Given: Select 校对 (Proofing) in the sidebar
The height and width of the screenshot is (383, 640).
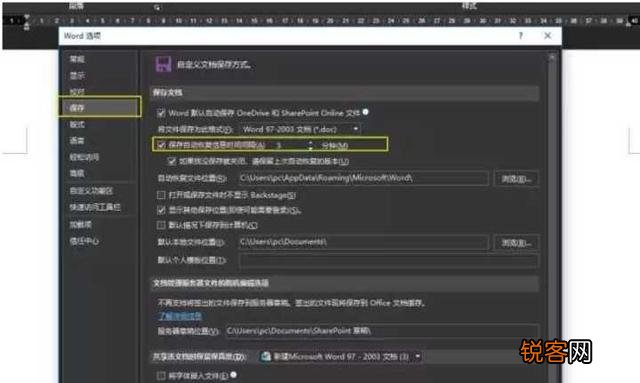Looking at the screenshot, I should 77,91.
